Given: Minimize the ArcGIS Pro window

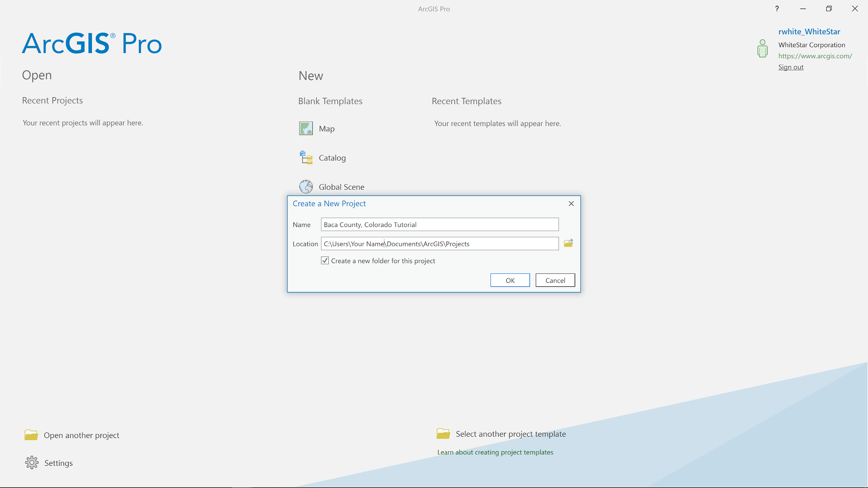Looking at the screenshot, I should [803, 9].
